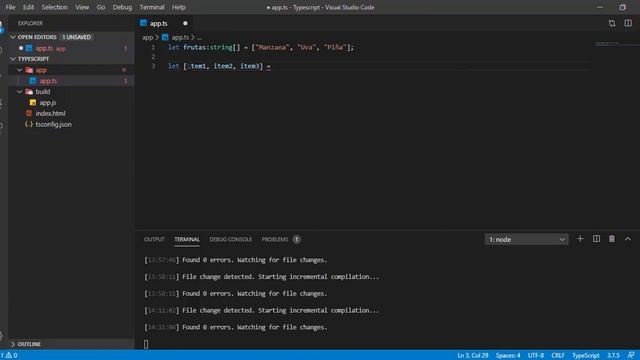Viewport: 640px width, 360px height.
Task: Switch to the Problems panel tab
Action: click(x=275, y=240)
